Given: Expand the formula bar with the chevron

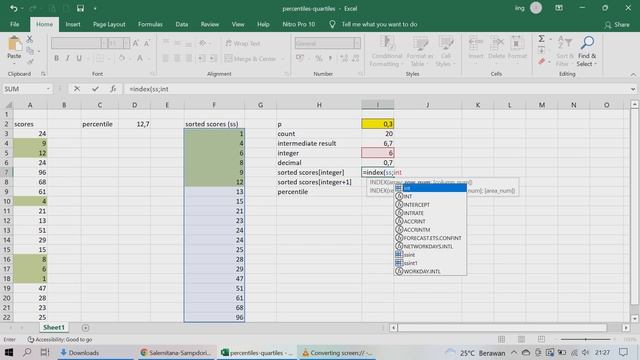Looking at the screenshot, I should (x=633, y=89).
